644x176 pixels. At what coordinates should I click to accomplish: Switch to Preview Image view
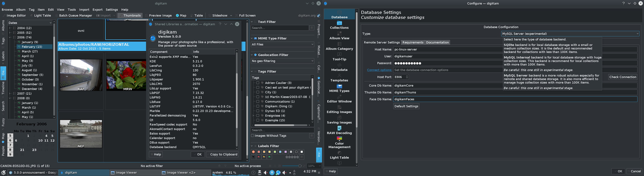[x=158, y=15]
